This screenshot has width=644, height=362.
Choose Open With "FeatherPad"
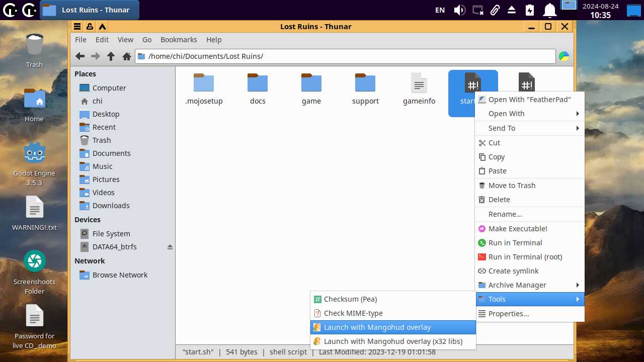pyautogui.click(x=530, y=100)
